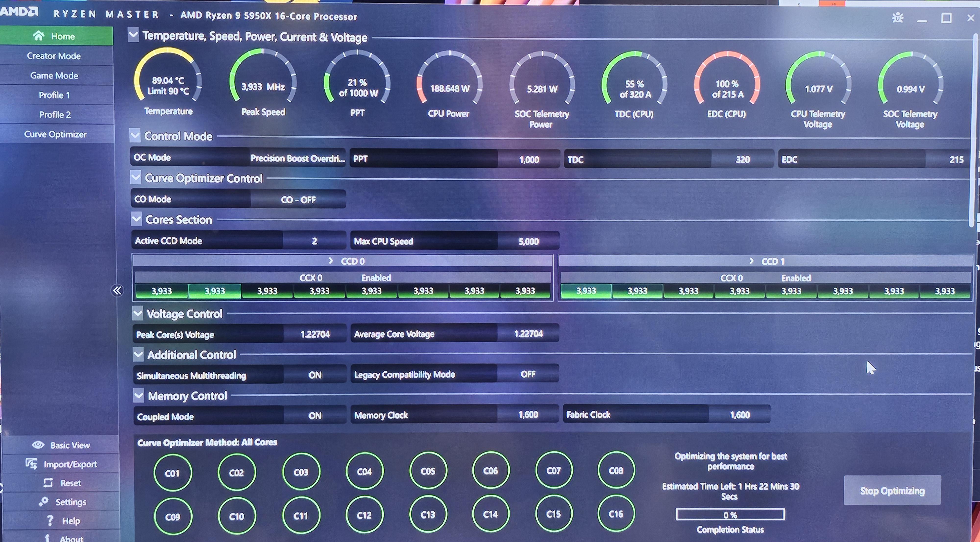Collapse the Voltage Control section
This screenshot has width=980, height=542.
[138, 313]
